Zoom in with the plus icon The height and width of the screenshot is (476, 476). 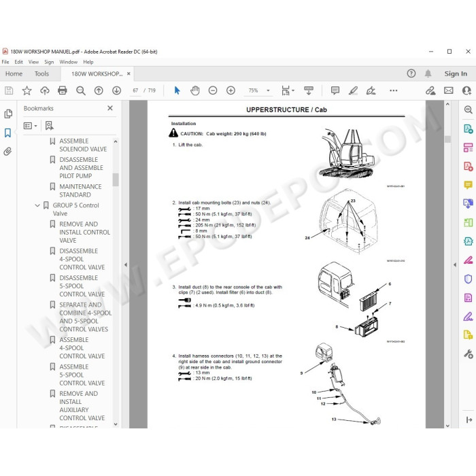[x=231, y=90]
